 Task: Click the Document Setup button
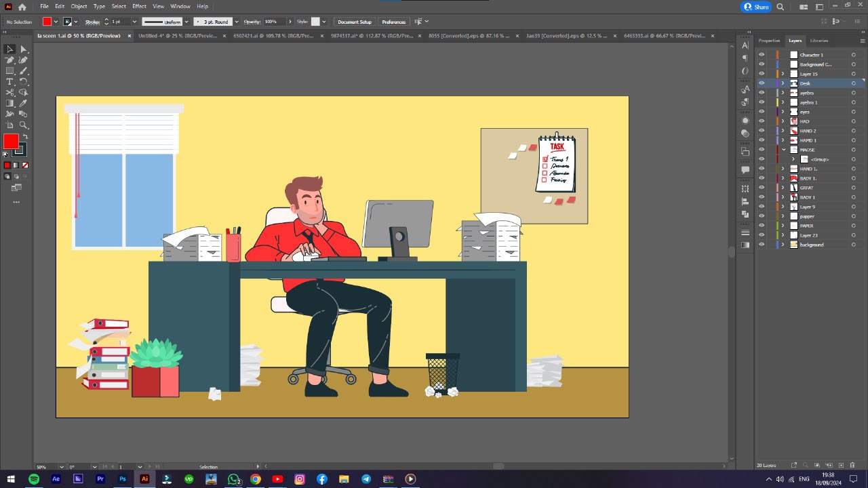click(x=355, y=22)
